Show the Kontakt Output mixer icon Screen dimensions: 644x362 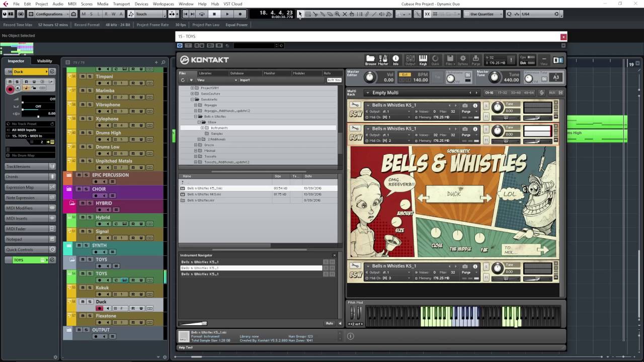click(x=410, y=59)
